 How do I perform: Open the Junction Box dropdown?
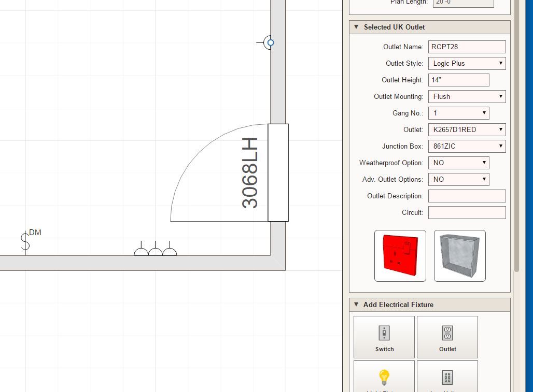(467, 146)
